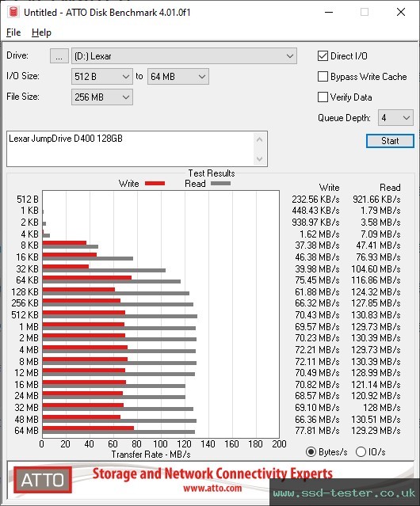Click the 232.56 KB/s write value

point(315,200)
